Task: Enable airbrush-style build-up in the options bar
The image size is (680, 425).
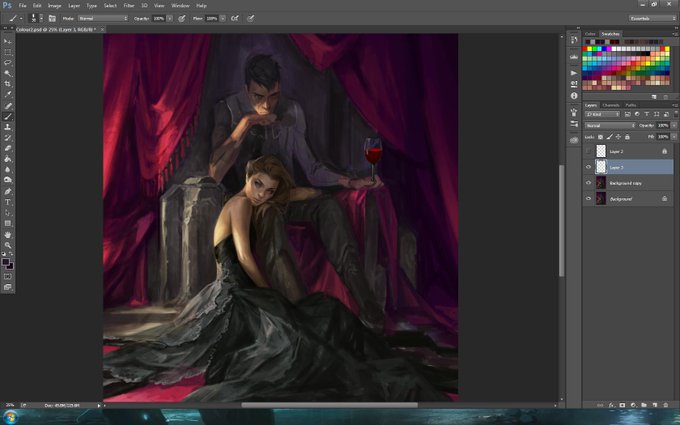Action: click(235, 19)
